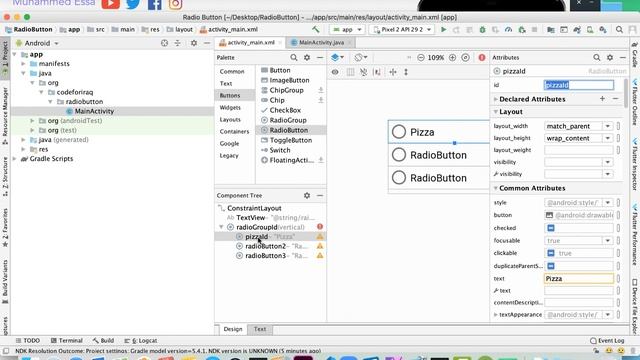
Task: Collapse the Layout attributes section
Action: click(496, 111)
